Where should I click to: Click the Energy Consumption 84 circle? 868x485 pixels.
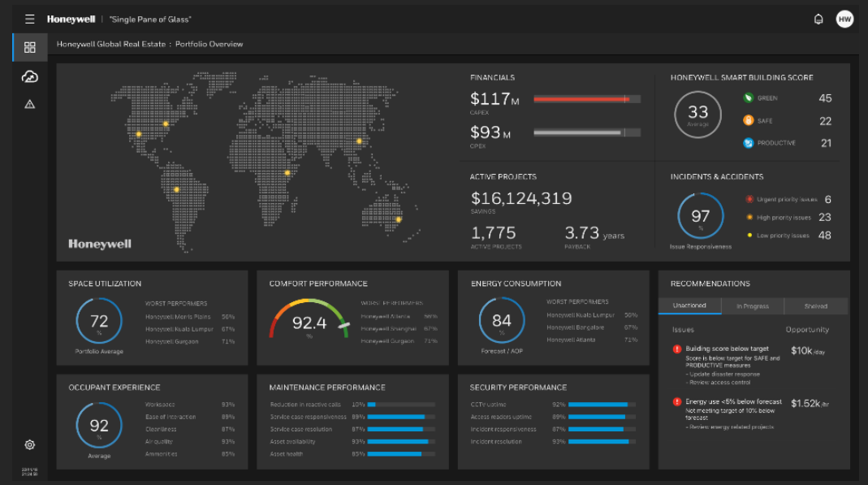502,321
